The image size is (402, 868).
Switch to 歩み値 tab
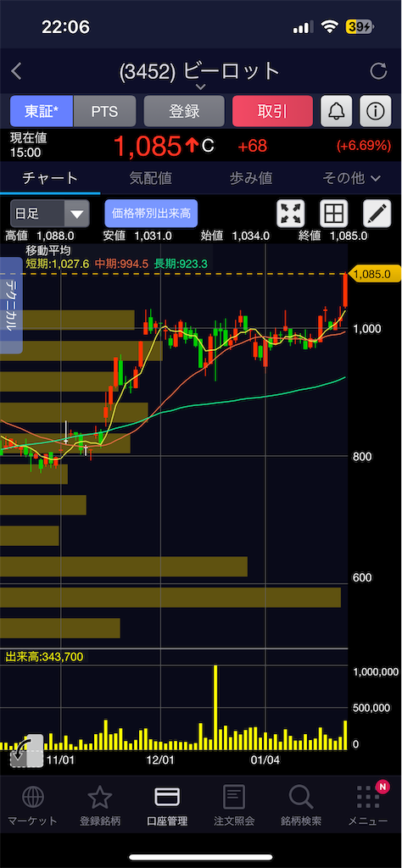(x=251, y=178)
